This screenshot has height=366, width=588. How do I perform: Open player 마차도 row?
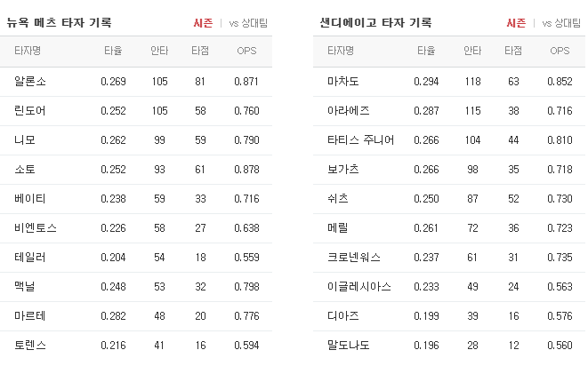[x=449, y=82]
